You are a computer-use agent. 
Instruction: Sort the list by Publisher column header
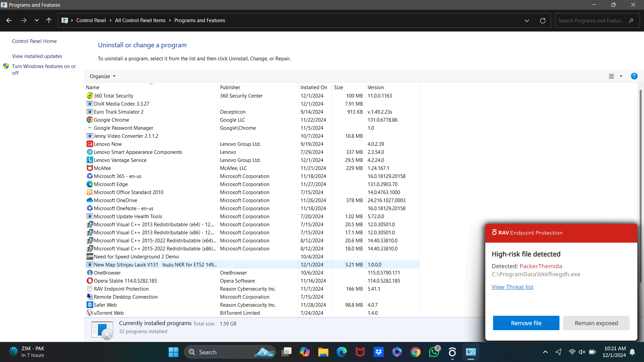point(230,87)
